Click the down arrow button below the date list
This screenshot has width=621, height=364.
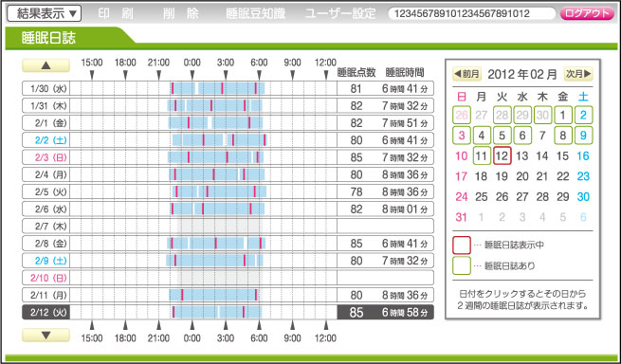coord(46,335)
